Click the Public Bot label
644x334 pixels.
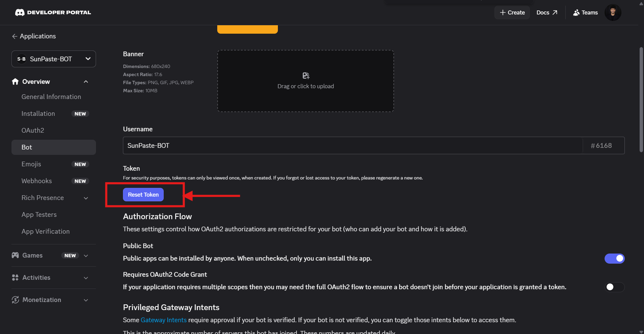(x=138, y=246)
